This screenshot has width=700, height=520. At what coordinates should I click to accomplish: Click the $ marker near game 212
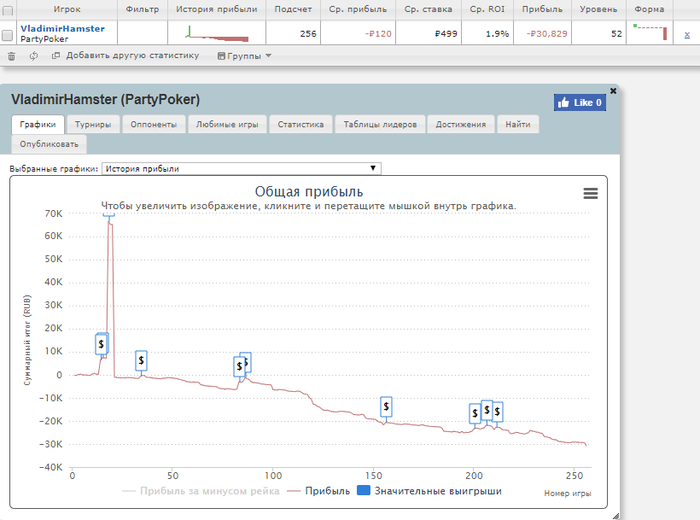497,412
